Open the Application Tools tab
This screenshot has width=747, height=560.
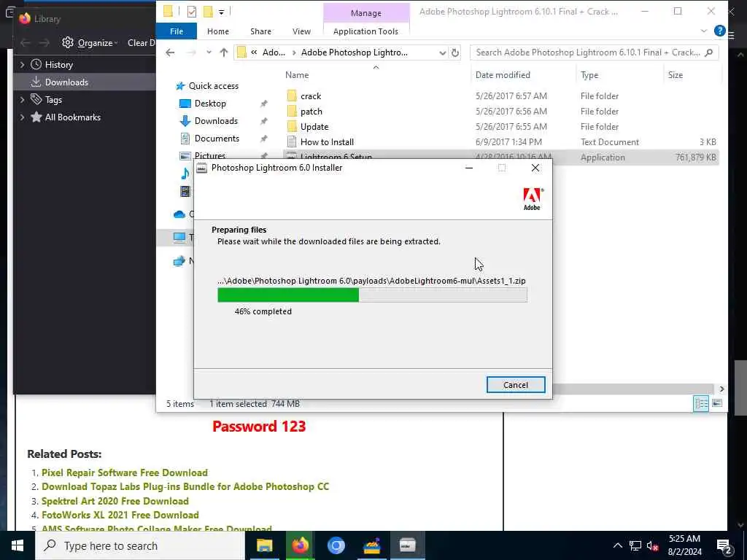pos(365,31)
